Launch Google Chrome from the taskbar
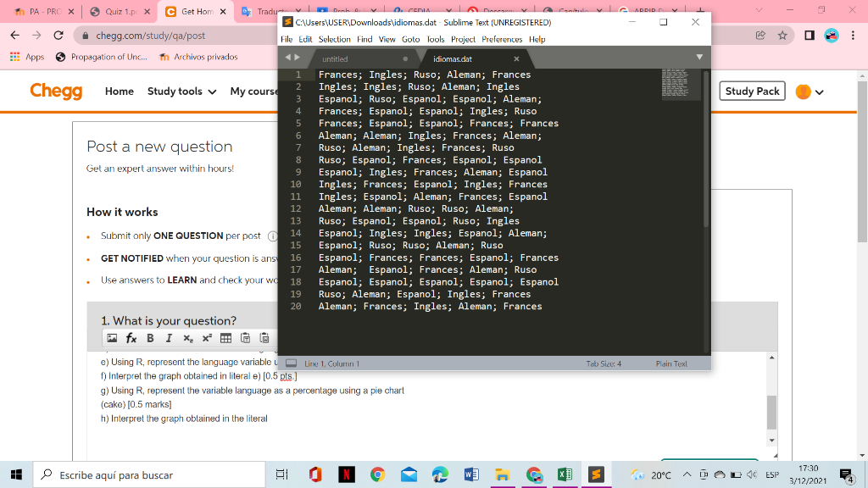This screenshot has height=488, width=868. (x=377, y=474)
